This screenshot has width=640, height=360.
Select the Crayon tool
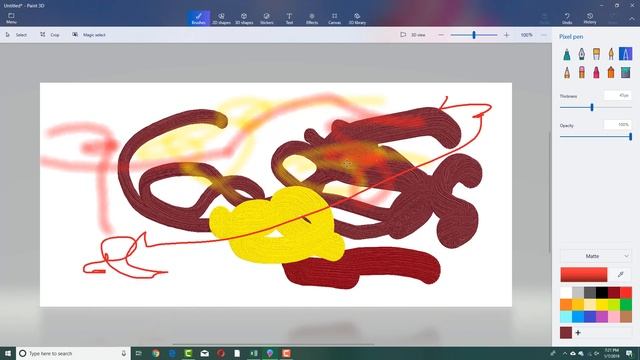tap(596, 73)
